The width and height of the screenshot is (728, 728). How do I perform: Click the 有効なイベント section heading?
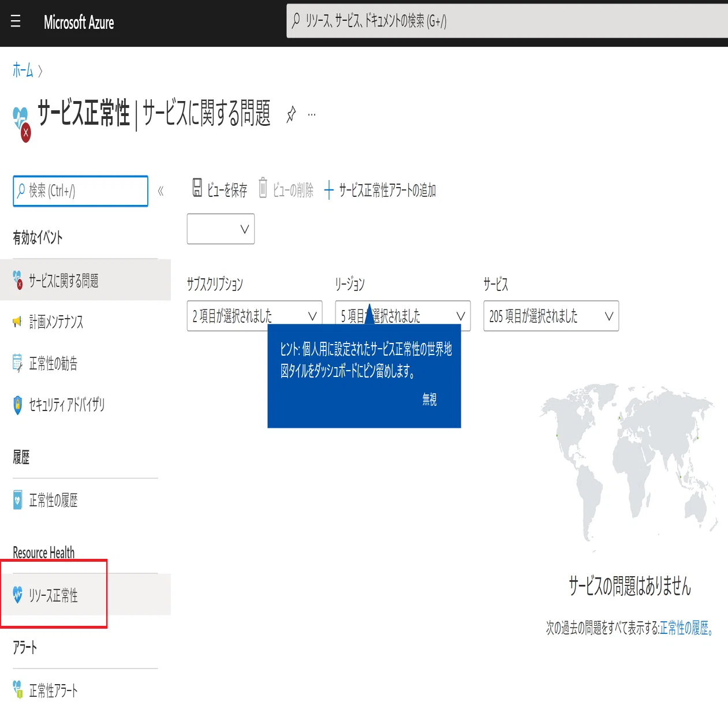tap(38, 237)
